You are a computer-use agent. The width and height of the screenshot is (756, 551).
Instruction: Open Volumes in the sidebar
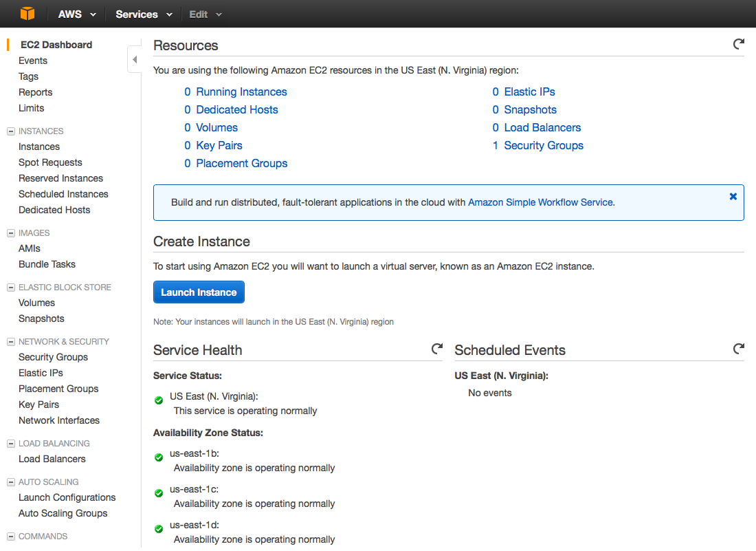(x=36, y=303)
